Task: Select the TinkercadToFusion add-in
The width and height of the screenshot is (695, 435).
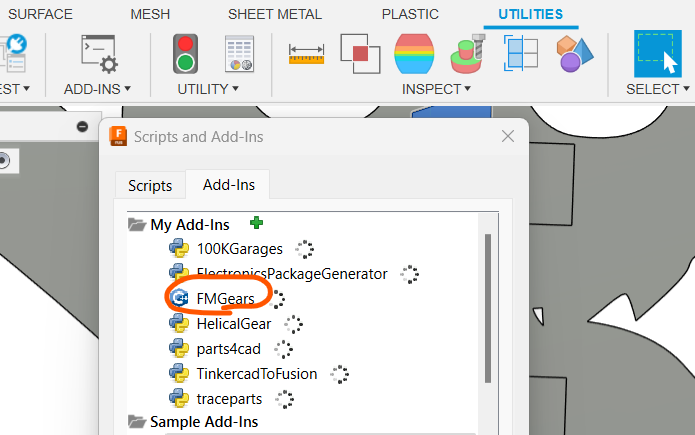Action: pos(257,374)
